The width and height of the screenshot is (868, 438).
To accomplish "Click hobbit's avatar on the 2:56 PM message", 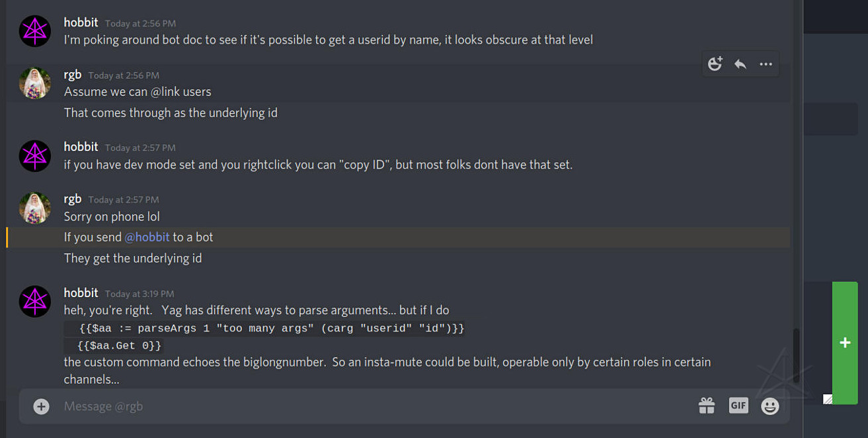I will (x=35, y=31).
